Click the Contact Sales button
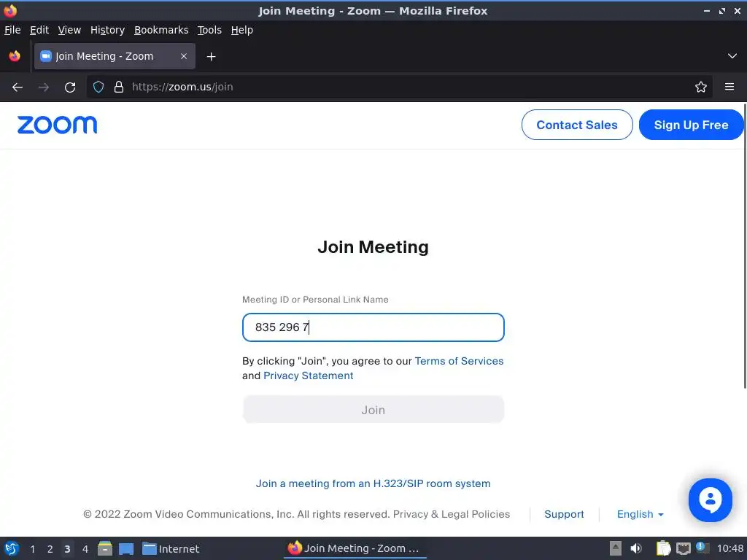 pyautogui.click(x=577, y=125)
